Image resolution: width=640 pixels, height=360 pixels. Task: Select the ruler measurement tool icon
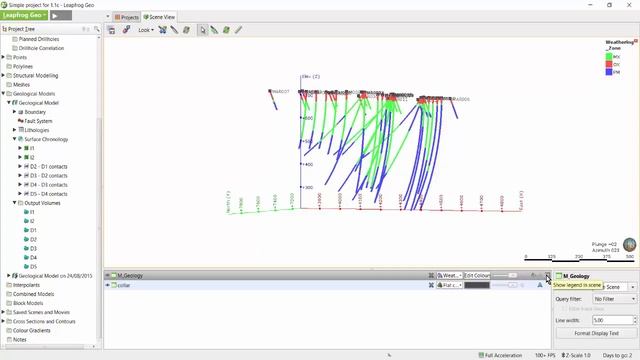[x=174, y=30]
